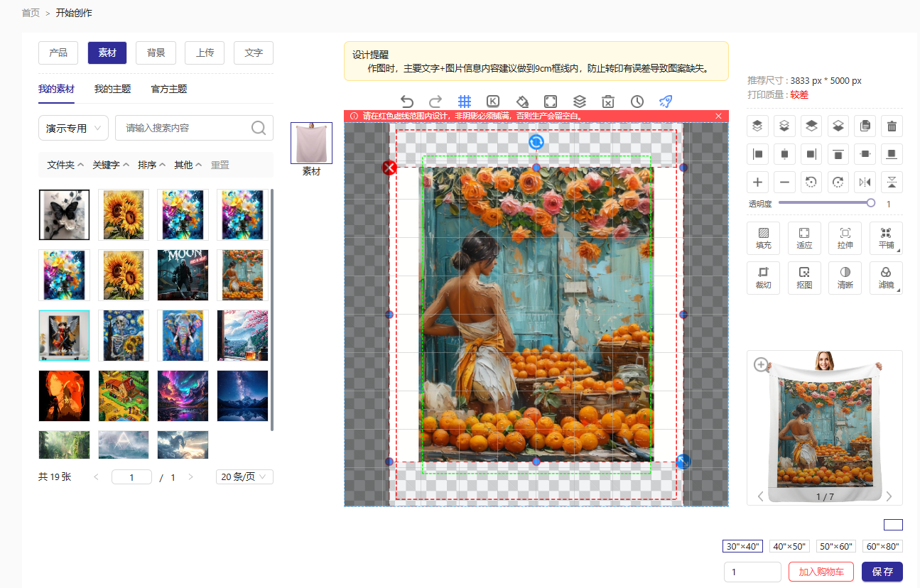The image size is (920, 588).
Task: Open the 演示专用 dropdown
Action: (73, 129)
